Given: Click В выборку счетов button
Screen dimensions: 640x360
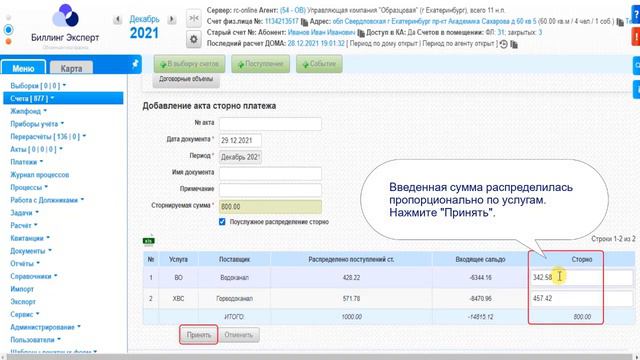Looking at the screenshot, I should click(189, 64).
